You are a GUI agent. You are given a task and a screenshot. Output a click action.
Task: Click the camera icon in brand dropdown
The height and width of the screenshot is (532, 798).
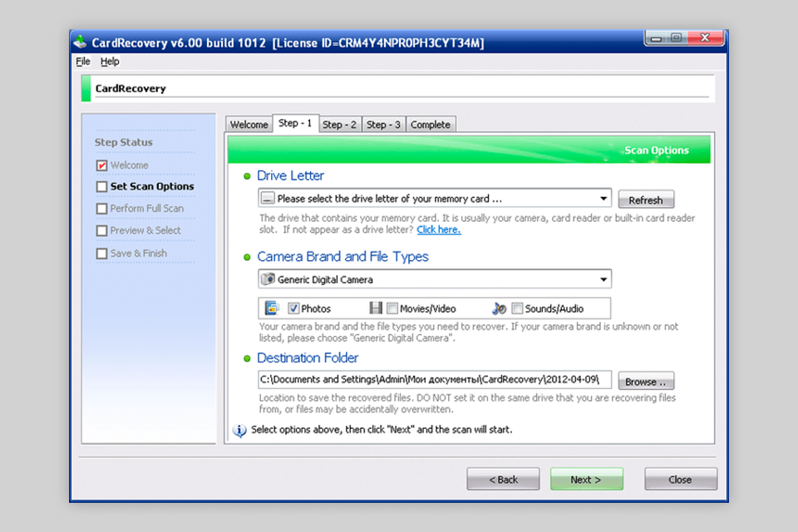(268, 279)
